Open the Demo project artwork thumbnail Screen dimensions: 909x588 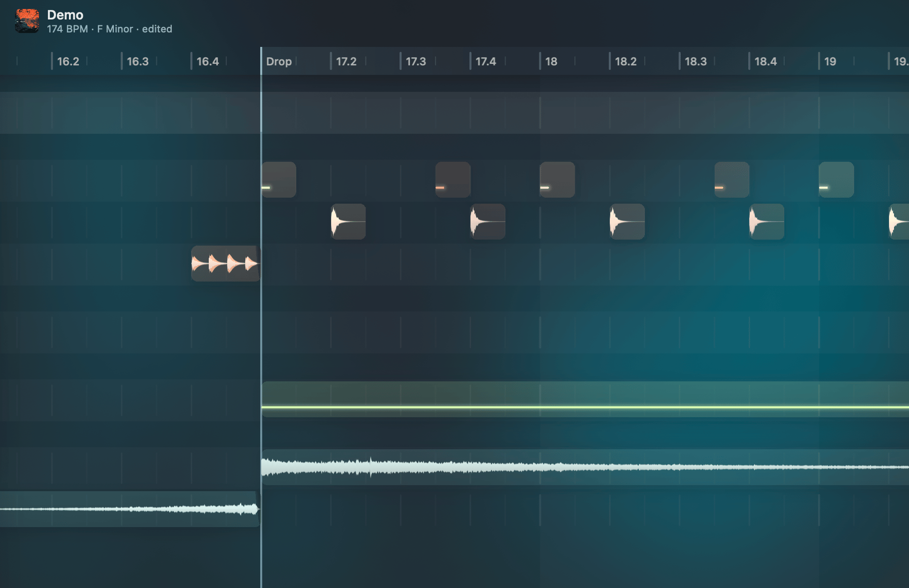point(27,21)
